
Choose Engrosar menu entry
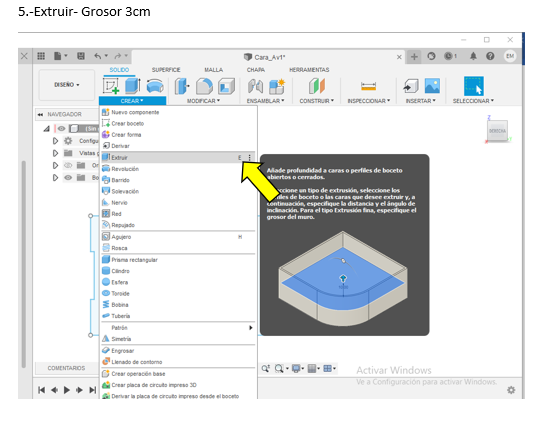click(178, 351)
